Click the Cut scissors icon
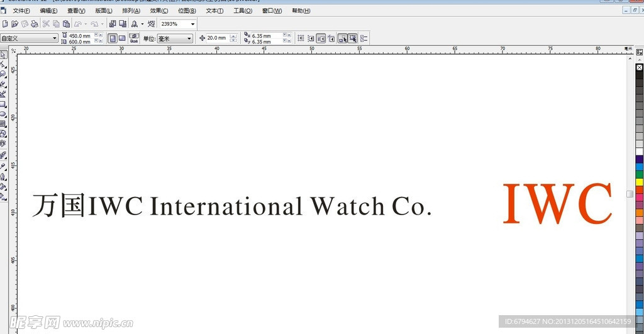The height and width of the screenshot is (334, 644). coord(46,24)
